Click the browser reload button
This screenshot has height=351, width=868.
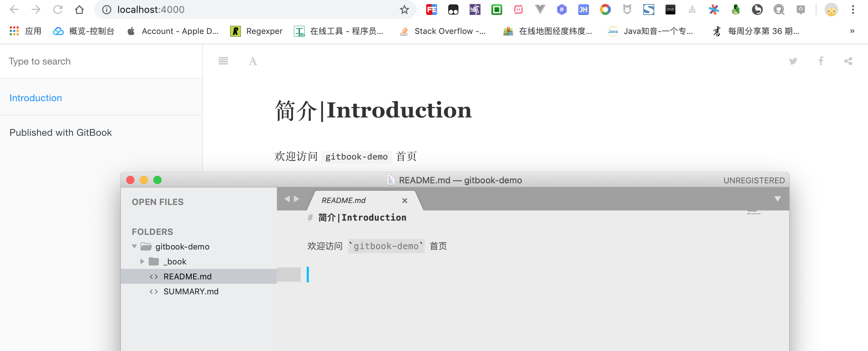pyautogui.click(x=58, y=10)
